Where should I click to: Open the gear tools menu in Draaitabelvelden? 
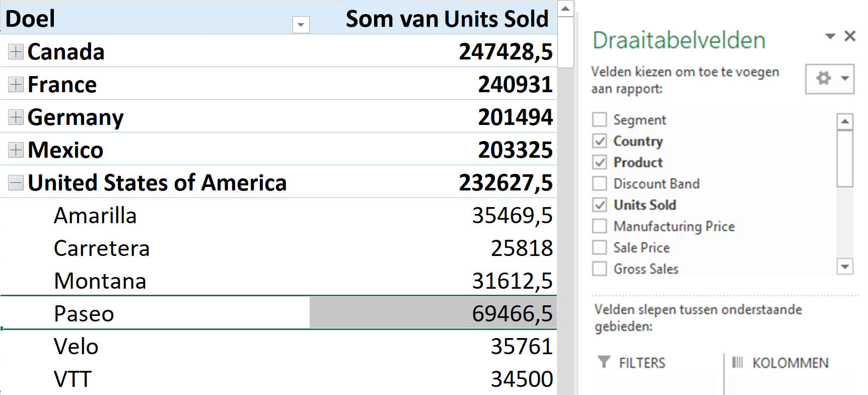pos(830,79)
